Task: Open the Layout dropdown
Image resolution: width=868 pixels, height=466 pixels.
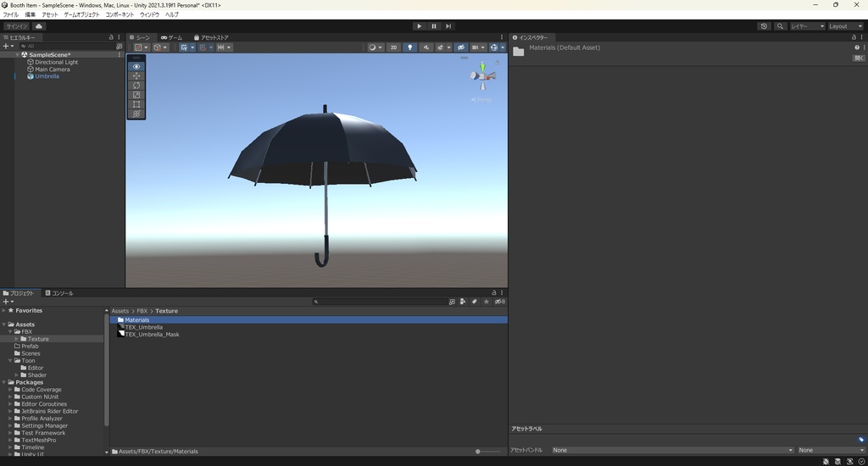Action: coord(845,26)
